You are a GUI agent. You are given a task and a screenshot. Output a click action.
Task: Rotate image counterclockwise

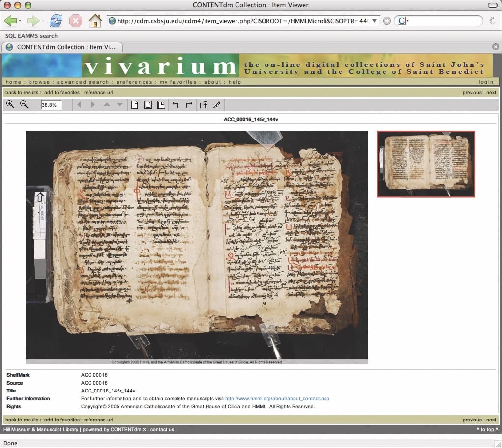[x=176, y=104]
